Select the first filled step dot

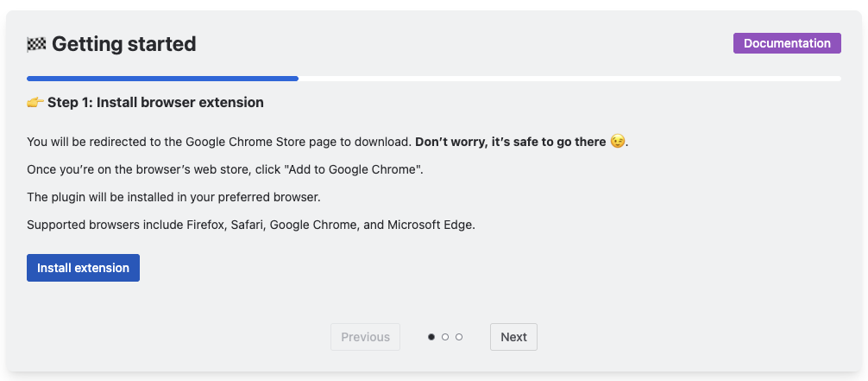[431, 337]
